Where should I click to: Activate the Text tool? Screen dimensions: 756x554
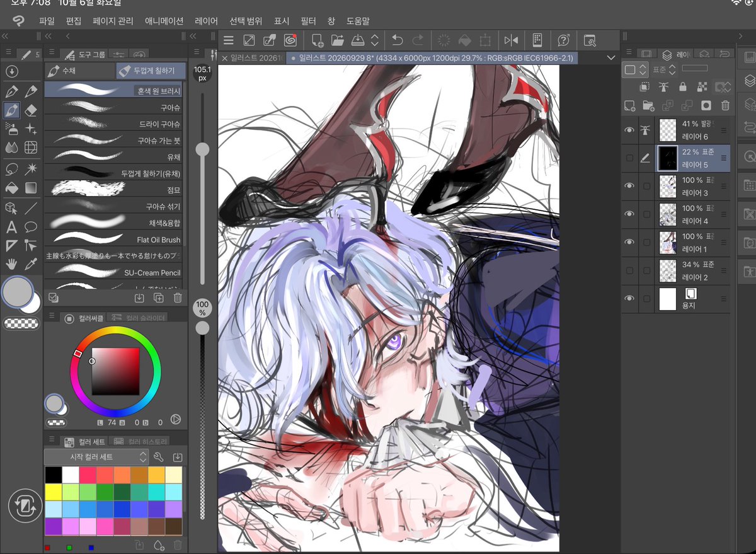[11, 227]
